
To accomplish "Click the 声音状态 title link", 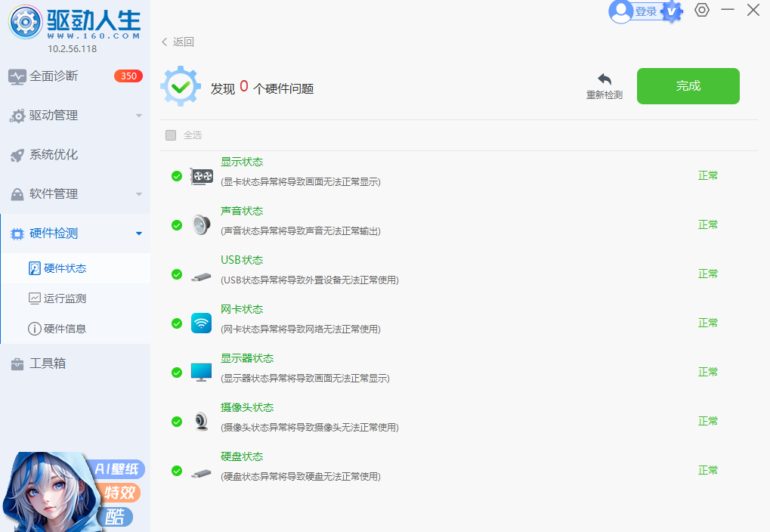I will click(242, 212).
